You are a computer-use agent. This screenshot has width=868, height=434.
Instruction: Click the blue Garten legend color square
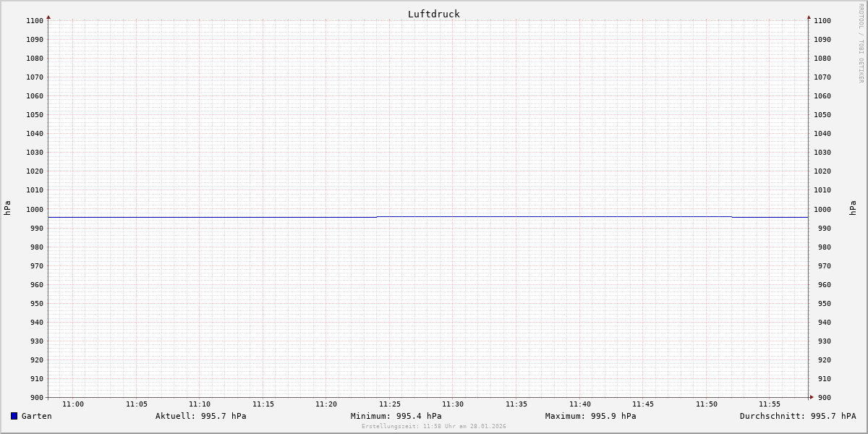(14, 416)
